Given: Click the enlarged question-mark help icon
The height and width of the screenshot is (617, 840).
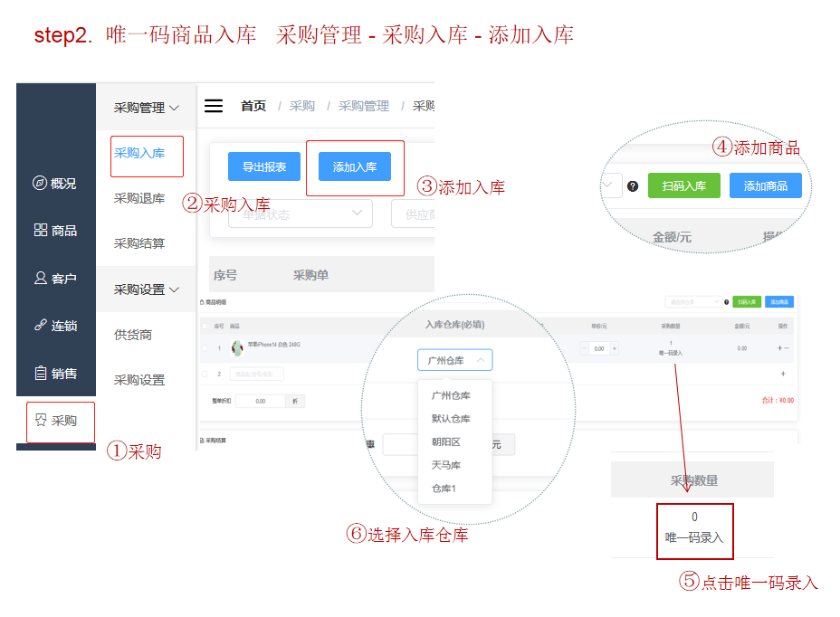Looking at the screenshot, I should coord(633,186).
